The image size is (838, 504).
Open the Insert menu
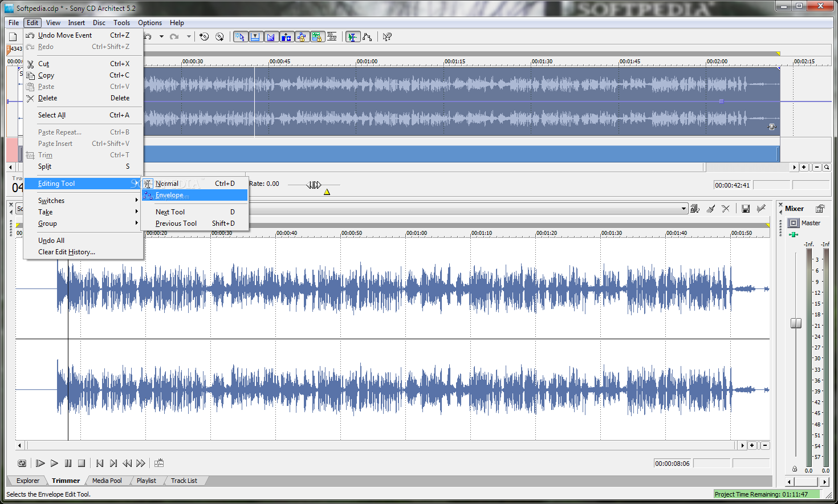(76, 23)
